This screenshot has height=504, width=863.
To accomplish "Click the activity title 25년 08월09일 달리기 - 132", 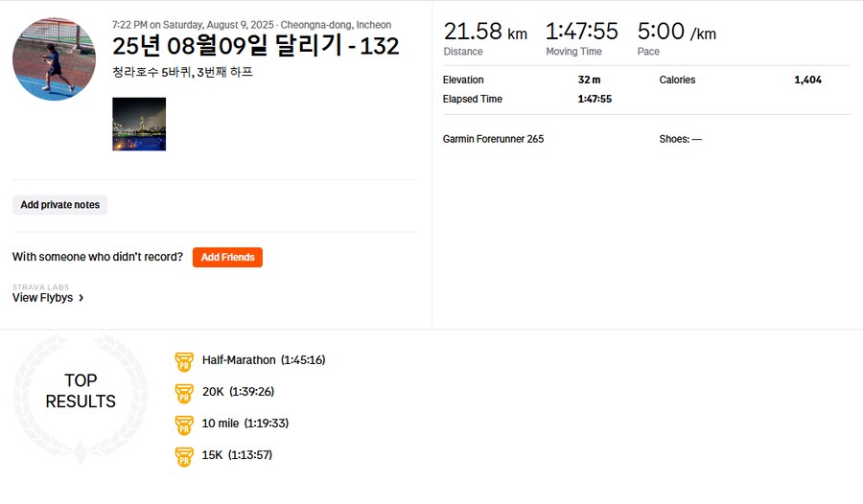I will pos(255,46).
